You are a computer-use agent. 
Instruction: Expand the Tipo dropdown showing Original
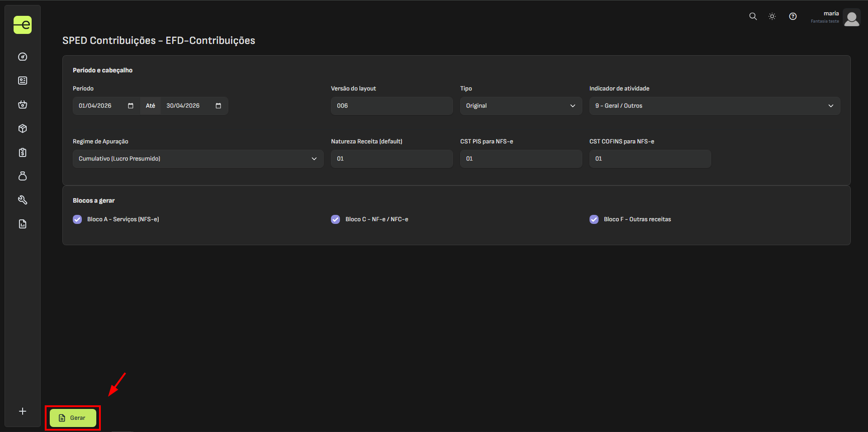click(x=521, y=106)
